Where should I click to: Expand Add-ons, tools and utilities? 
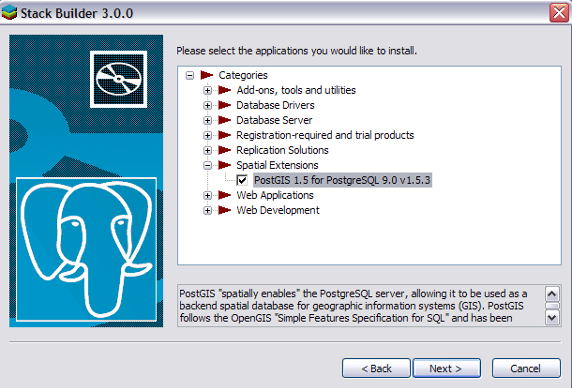tap(208, 90)
